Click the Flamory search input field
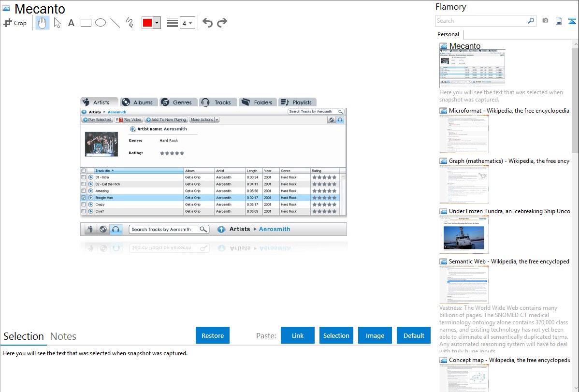Viewport: 579px width, 392px height. 481,21
